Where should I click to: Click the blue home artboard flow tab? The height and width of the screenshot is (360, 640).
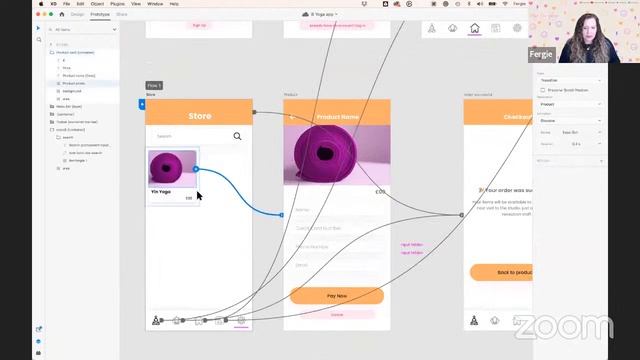(142, 104)
